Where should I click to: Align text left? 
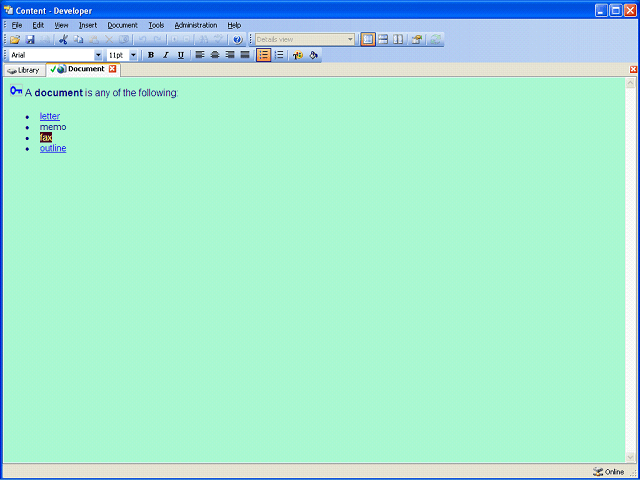point(200,55)
